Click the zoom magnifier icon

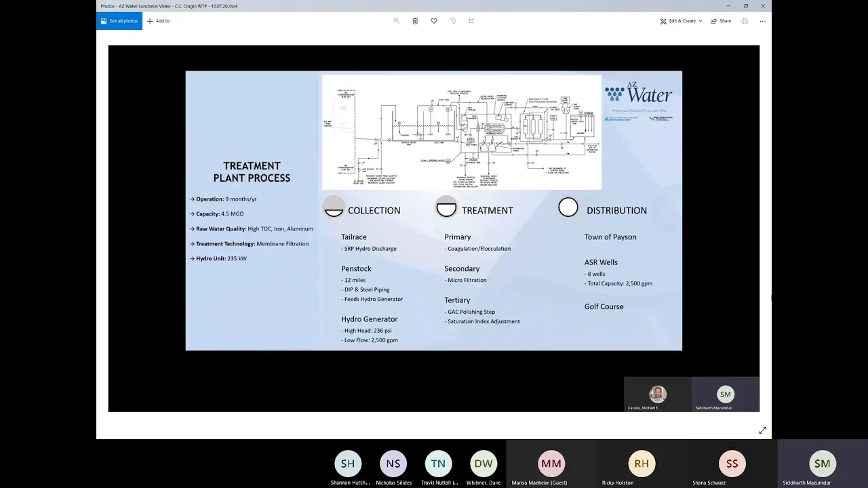[397, 21]
